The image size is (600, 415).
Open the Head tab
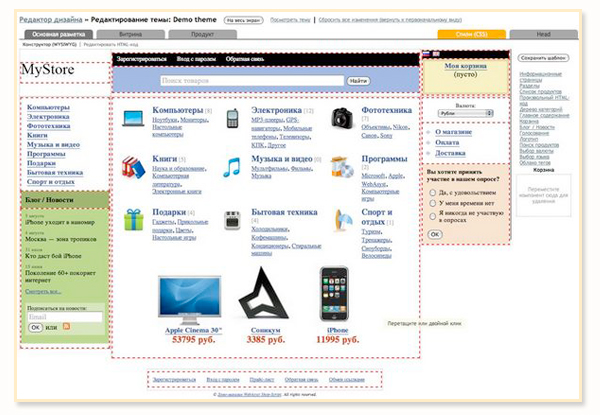click(x=543, y=34)
